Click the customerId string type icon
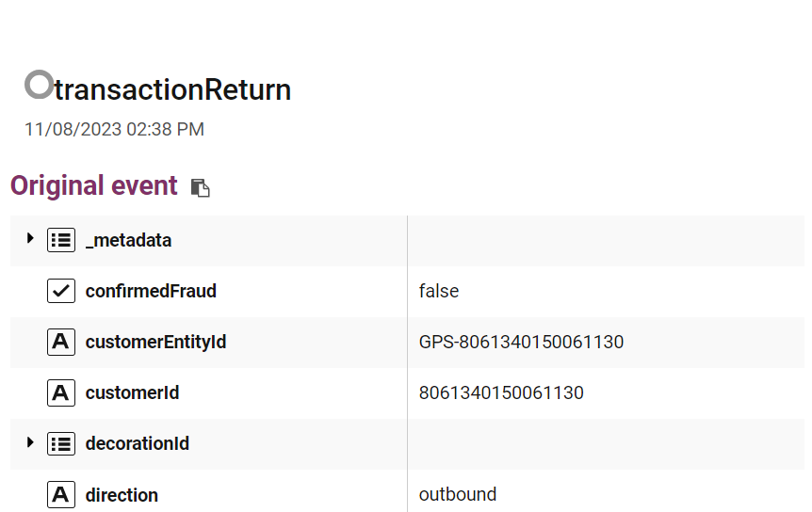 [x=61, y=392]
